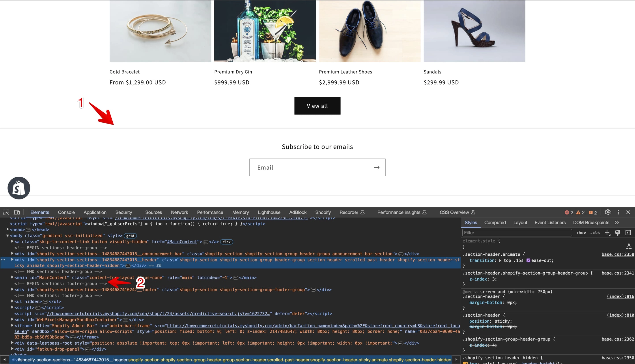Click the Premium Dry Gin product image
The image size is (635, 364).
pos(265,31)
